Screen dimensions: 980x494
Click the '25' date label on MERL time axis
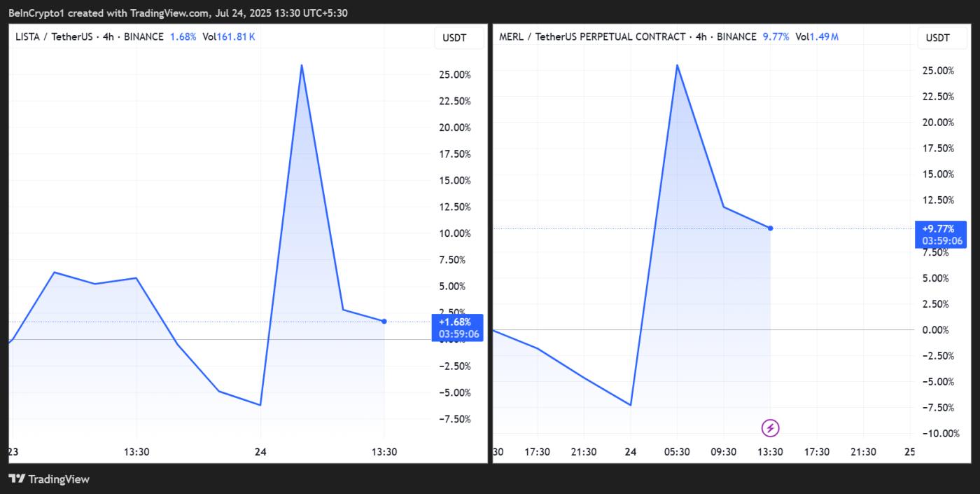(909, 452)
